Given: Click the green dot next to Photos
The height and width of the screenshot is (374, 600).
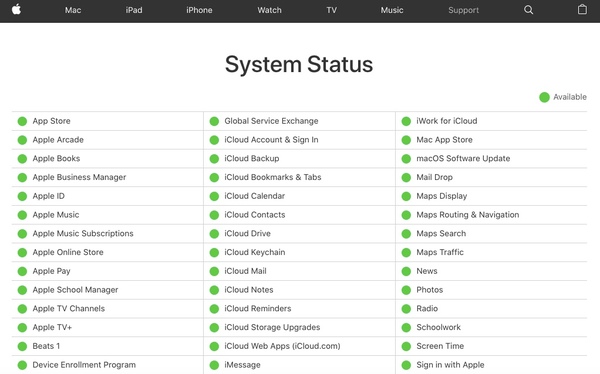Looking at the screenshot, I should (406, 290).
